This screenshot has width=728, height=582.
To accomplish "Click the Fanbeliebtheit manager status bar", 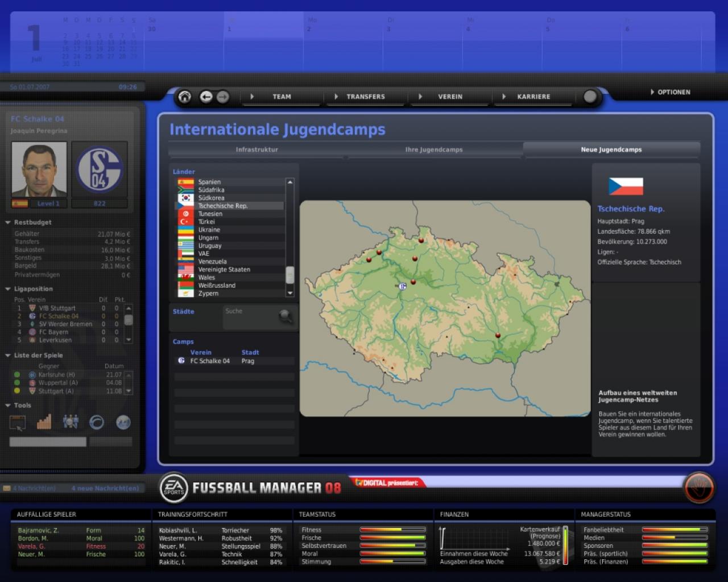I will [x=675, y=530].
